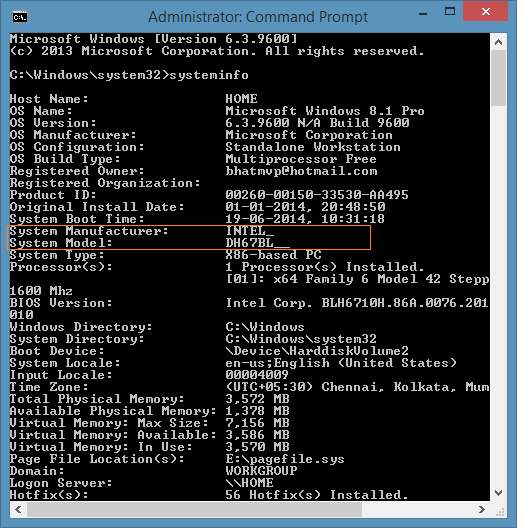Click the logon server \\HOME value
This screenshot has width=517, height=528.
pyautogui.click(x=249, y=483)
